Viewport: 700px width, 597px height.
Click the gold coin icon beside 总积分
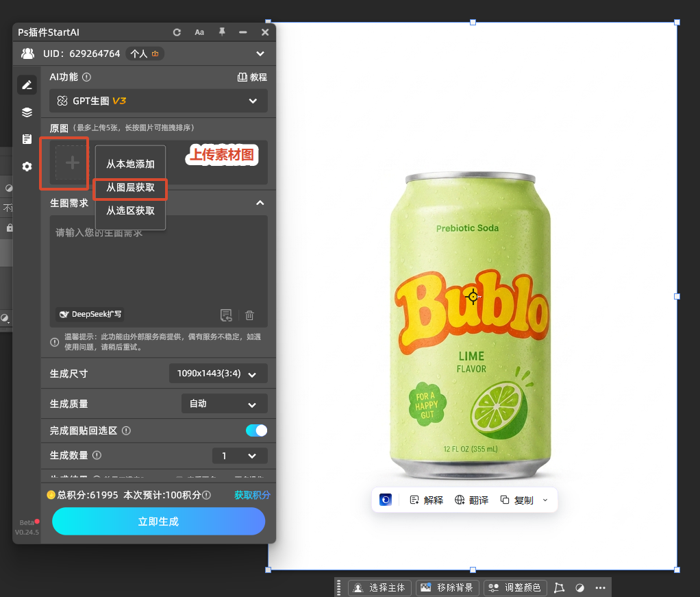(x=51, y=495)
